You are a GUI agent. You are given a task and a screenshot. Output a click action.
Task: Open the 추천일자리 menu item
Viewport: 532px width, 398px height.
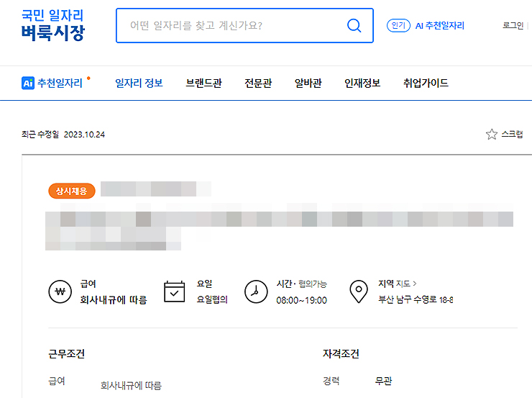(x=60, y=83)
